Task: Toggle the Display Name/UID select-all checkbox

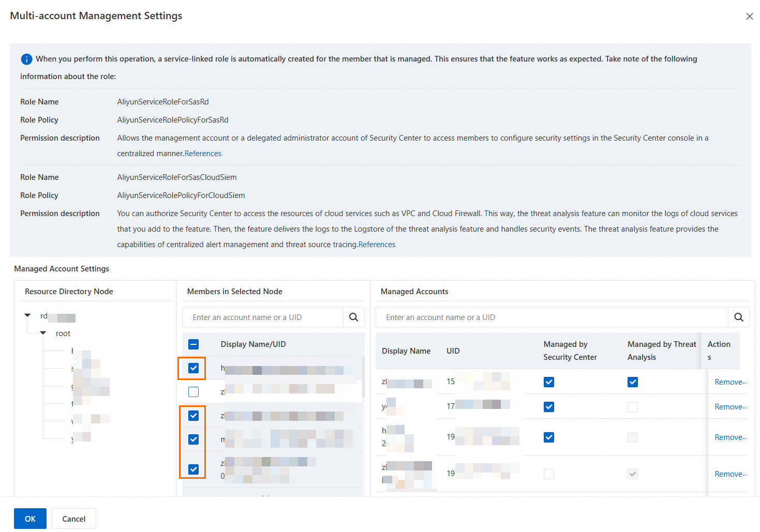Action: click(x=193, y=345)
